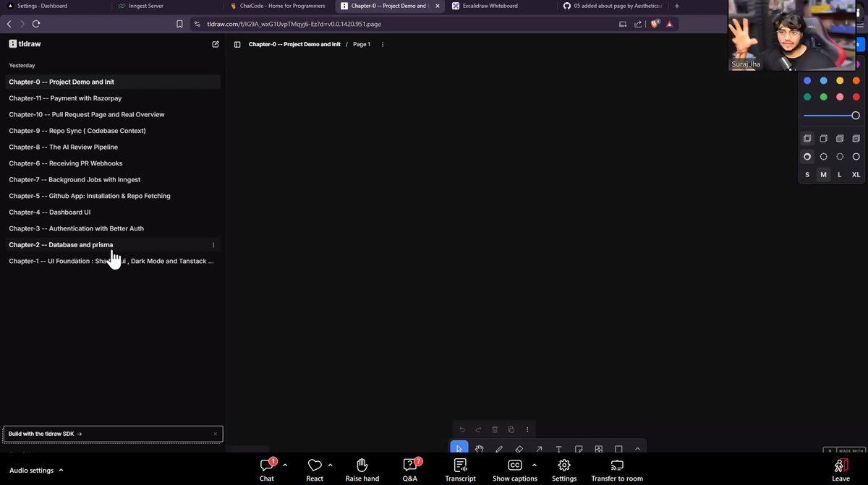Image resolution: width=868 pixels, height=485 pixels.
Task: Open the more actions vertical dots menu
Action: [x=527, y=429]
